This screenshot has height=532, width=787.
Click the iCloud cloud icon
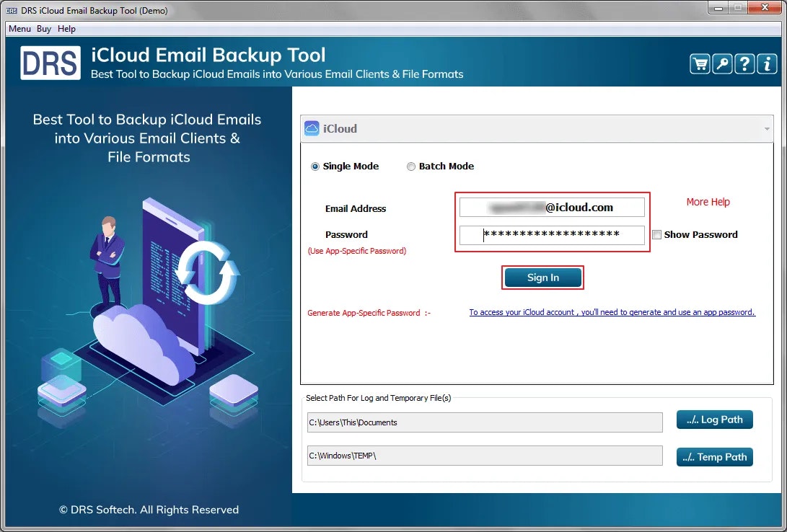coord(311,128)
